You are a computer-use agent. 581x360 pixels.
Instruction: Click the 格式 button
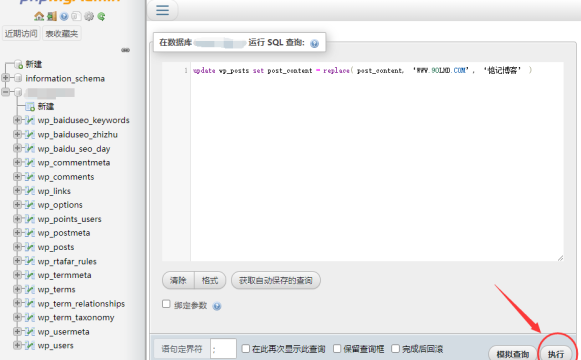point(210,280)
